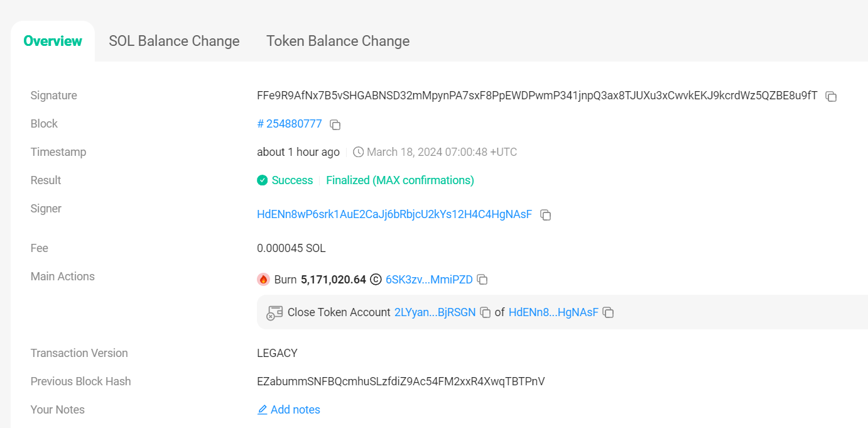
Task: Open the Token Balance Change tab
Action: coord(338,41)
